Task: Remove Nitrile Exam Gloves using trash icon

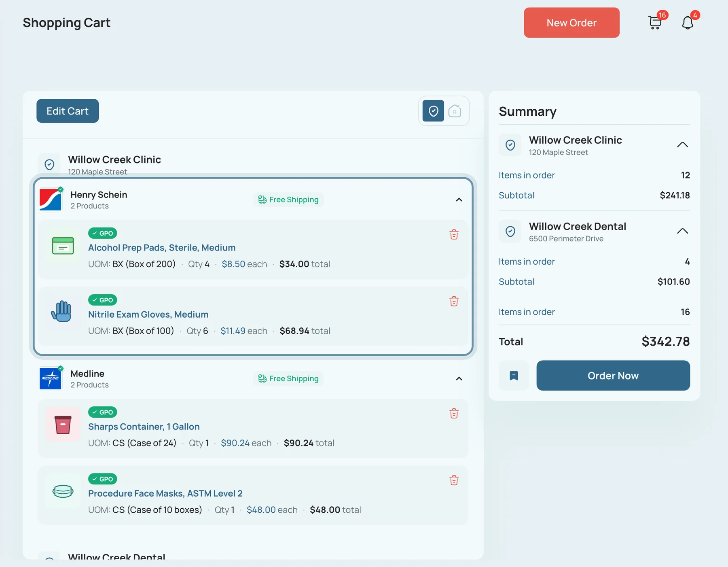Action: (454, 302)
